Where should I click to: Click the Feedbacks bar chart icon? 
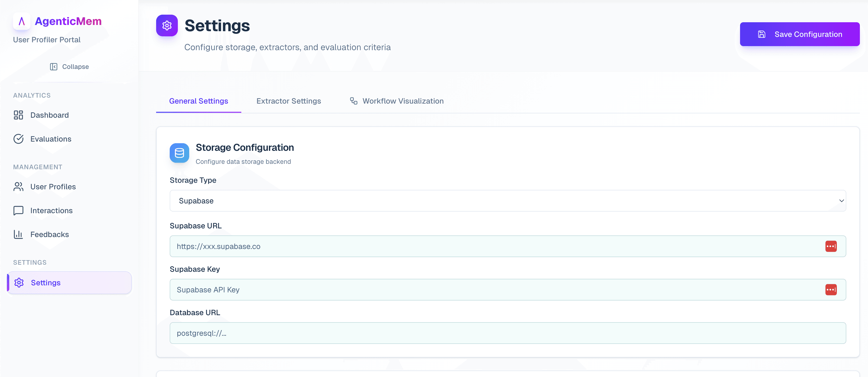(x=18, y=234)
